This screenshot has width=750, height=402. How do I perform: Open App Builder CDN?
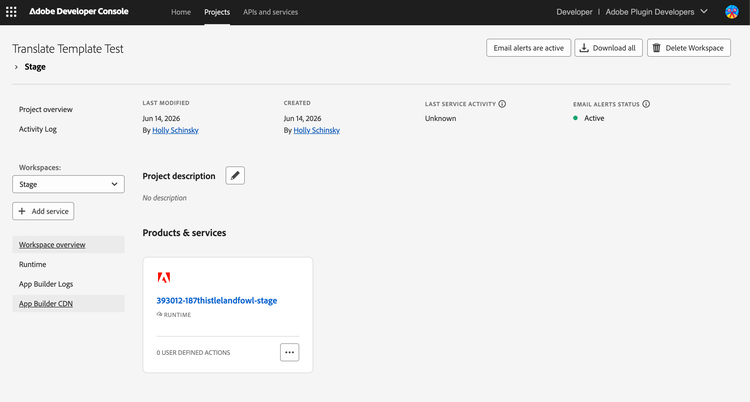tap(68, 303)
